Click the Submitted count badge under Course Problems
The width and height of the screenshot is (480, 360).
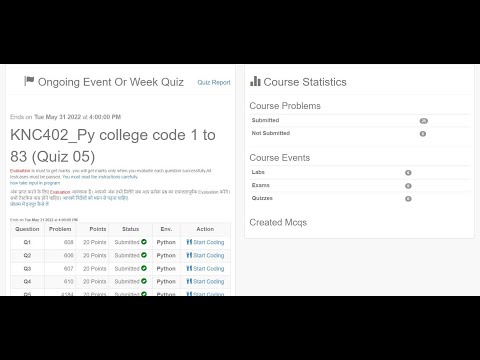click(424, 121)
